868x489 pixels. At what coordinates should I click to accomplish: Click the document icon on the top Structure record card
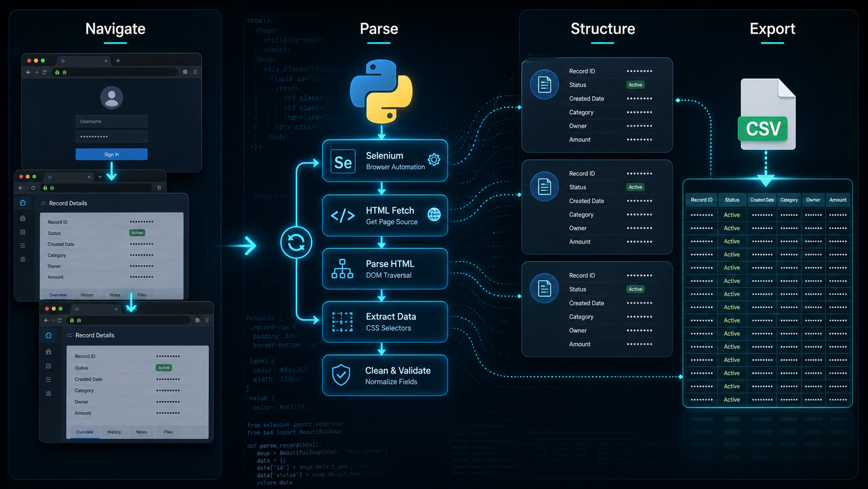tap(544, 84)
